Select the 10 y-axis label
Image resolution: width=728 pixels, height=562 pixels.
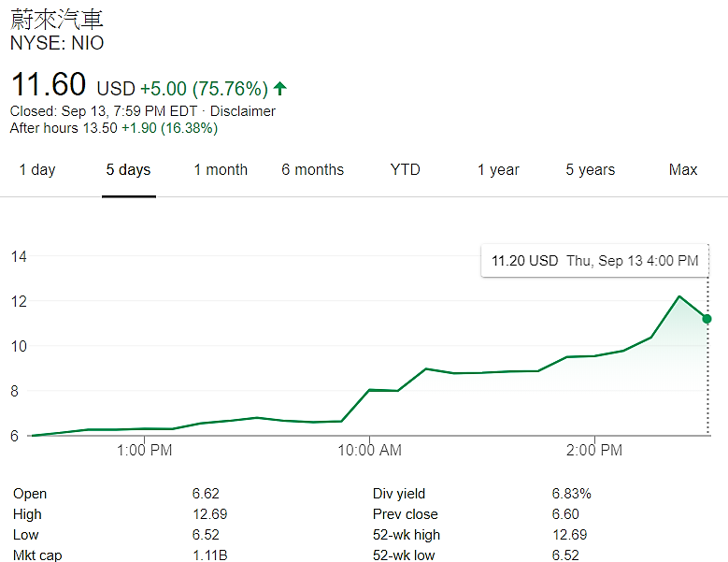tap(19, 346)
